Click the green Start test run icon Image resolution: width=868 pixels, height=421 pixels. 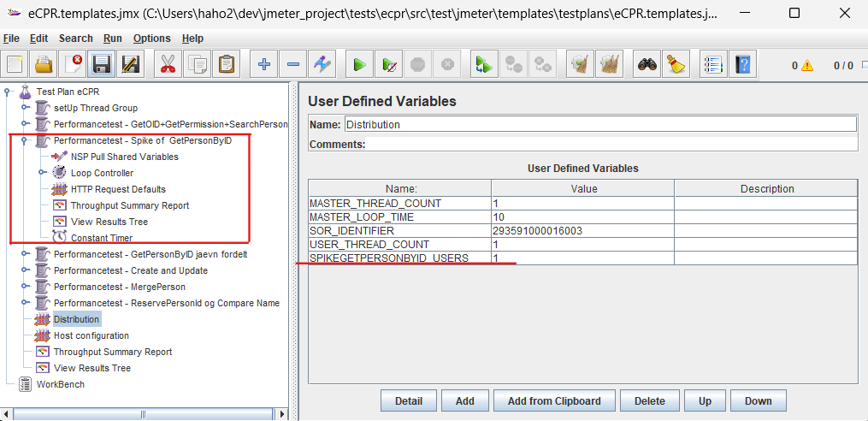[360, 64]
